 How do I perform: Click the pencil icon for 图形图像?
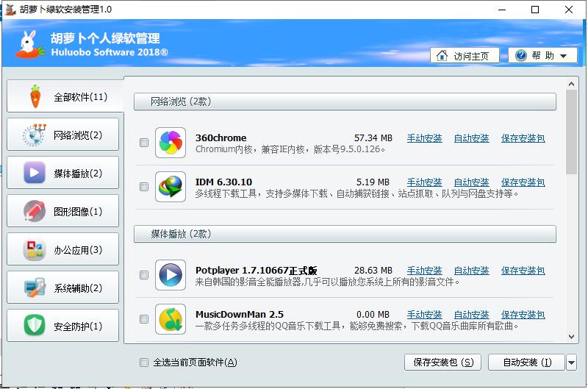35,211
